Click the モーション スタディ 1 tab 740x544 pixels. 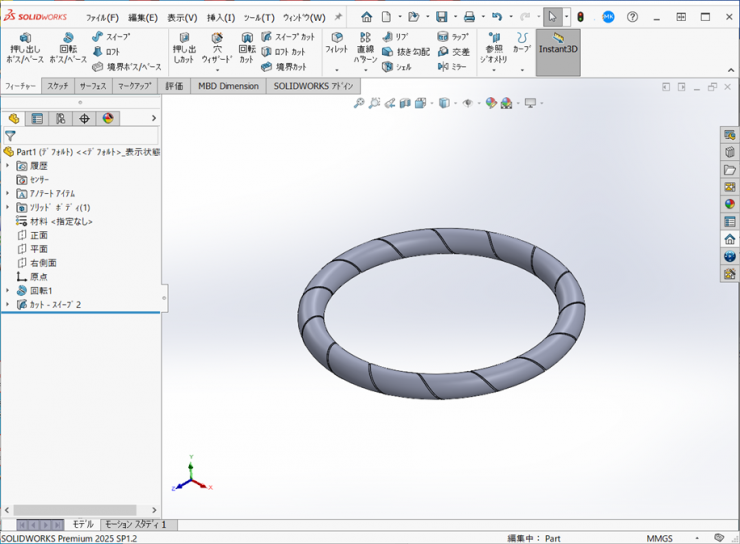coord(136,524)
